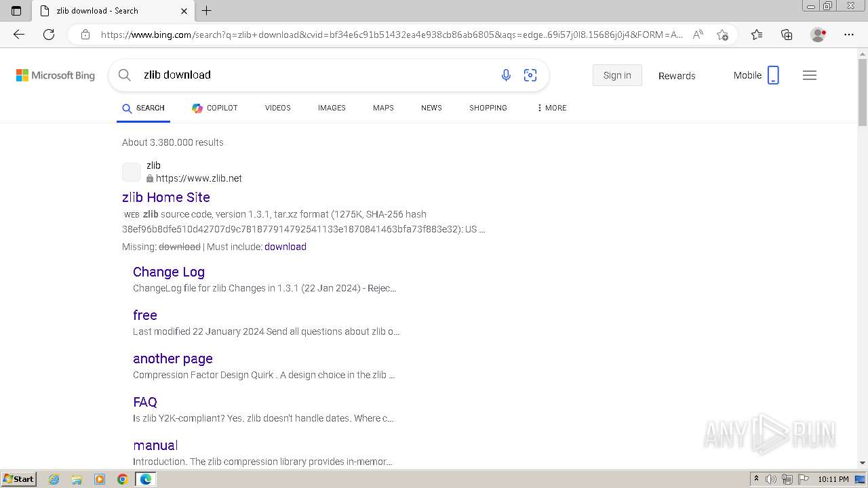Switch to the COPILOT tab
Image resolution: width=868 pixels, height=488 pixels.
click(215, 108)
